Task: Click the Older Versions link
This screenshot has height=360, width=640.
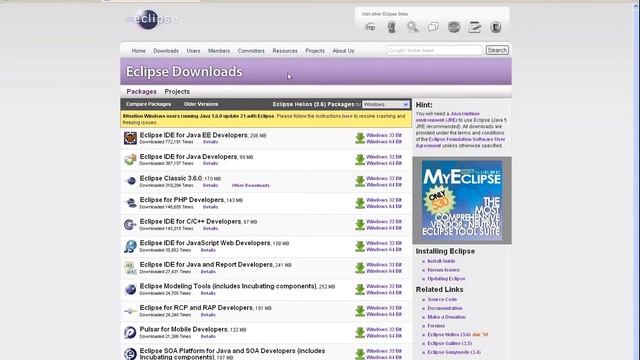Action: (x=201, y=104)
